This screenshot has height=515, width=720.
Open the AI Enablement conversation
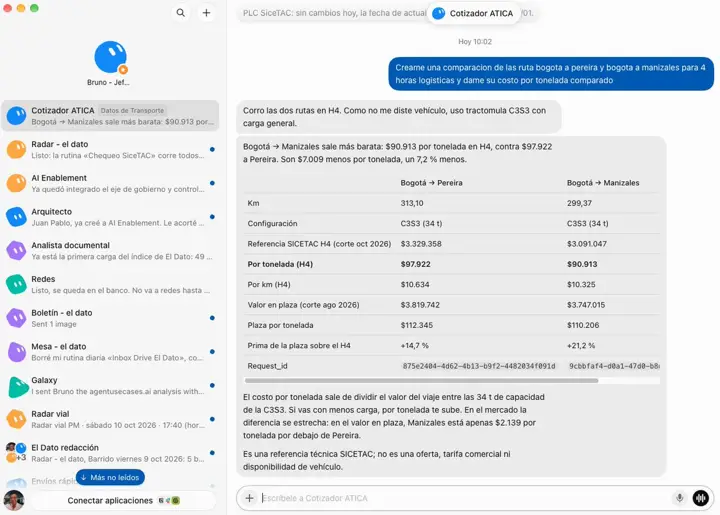pyautogui.click(x=110, y=183)
